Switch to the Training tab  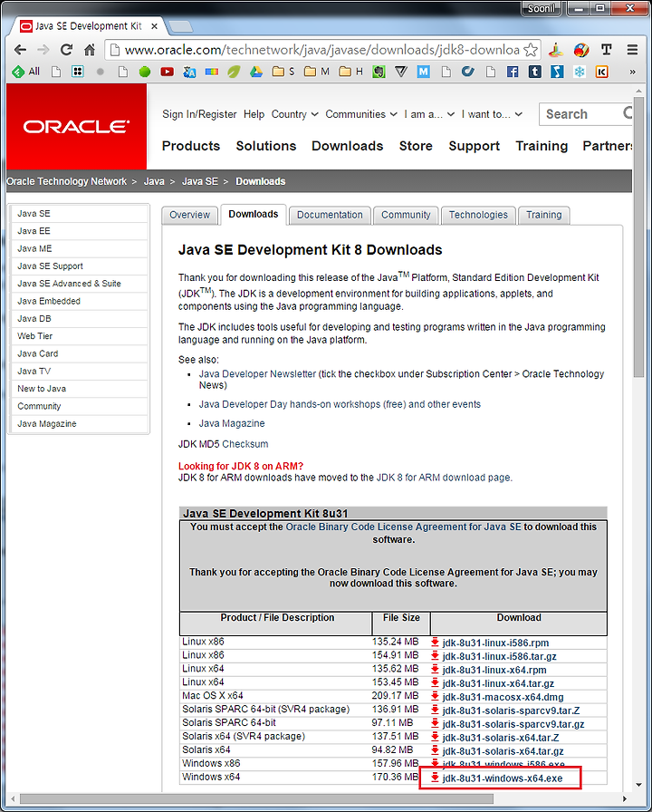tap(544, 215)
